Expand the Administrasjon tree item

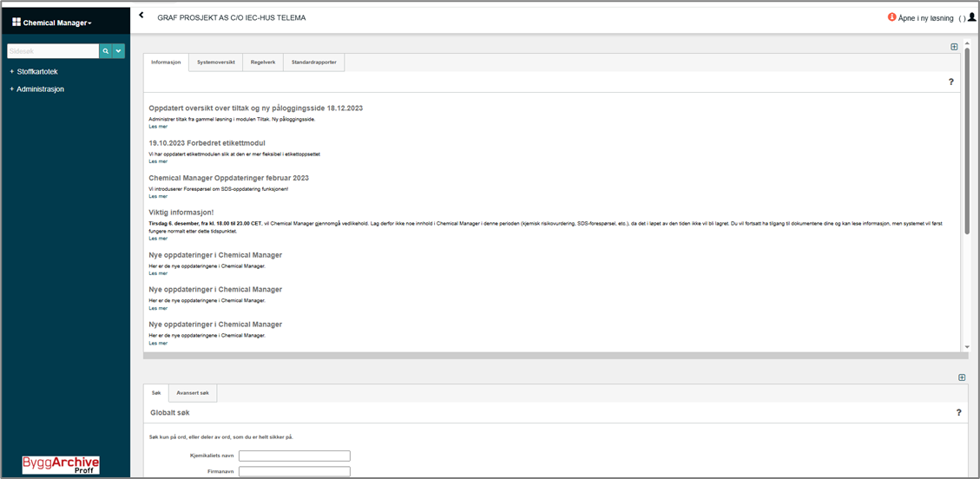(x=11, y=89)
